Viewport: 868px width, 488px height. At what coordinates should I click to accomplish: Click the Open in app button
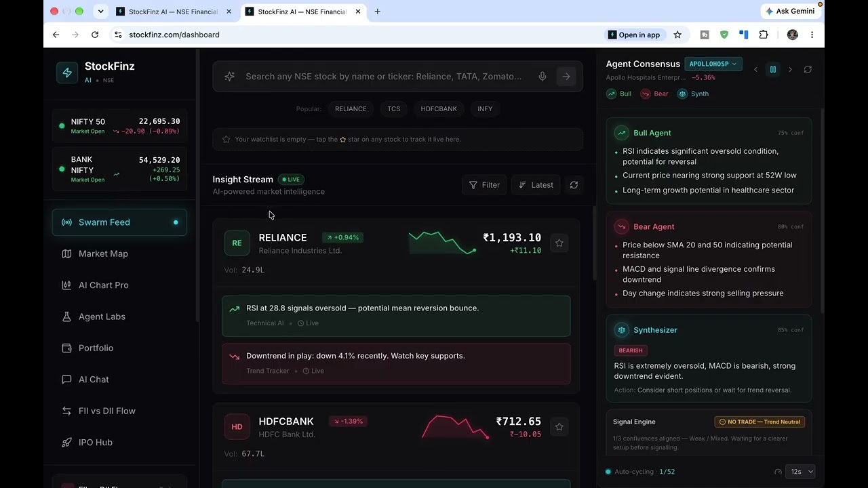(634, 35)
